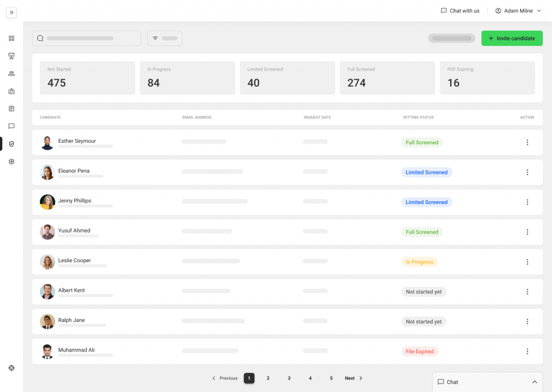Expand the Chat panel chevron
Viewport: 552px width, 392px height.
pos(535,382)
